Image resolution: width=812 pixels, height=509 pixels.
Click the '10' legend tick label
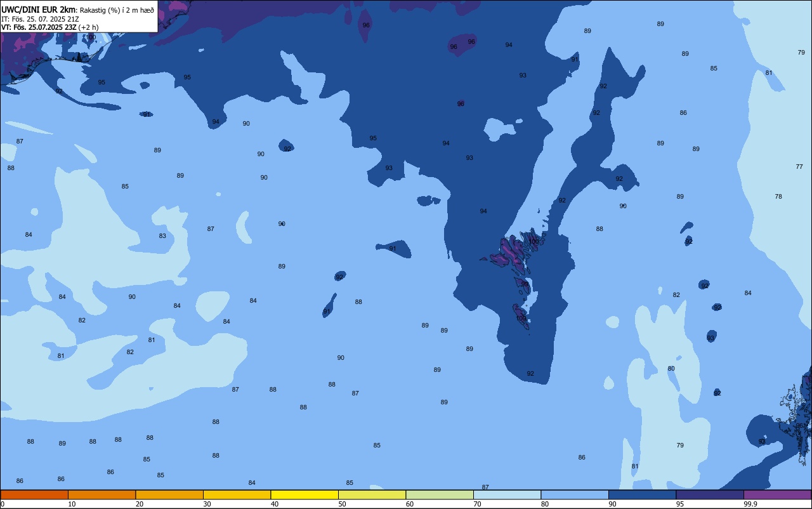coord(72,504)
